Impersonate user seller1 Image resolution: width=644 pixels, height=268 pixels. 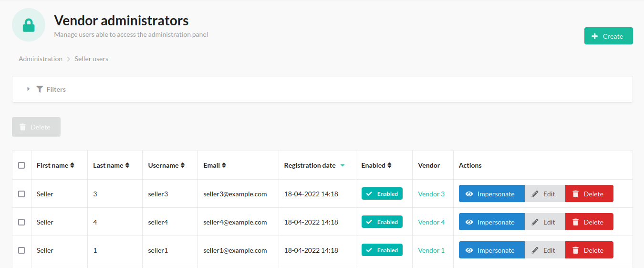492,250
